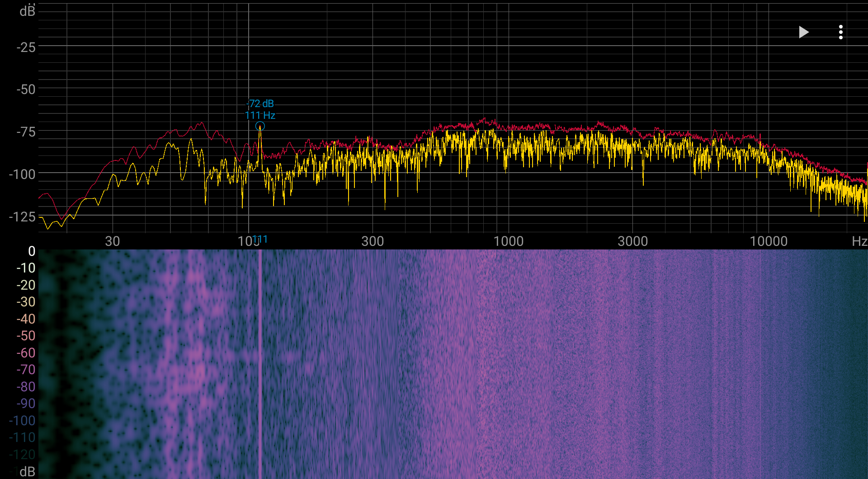Click the -70 value on spectrogram color scale
The height and width of the screenshot is (479, 868).
click(26, 370)
